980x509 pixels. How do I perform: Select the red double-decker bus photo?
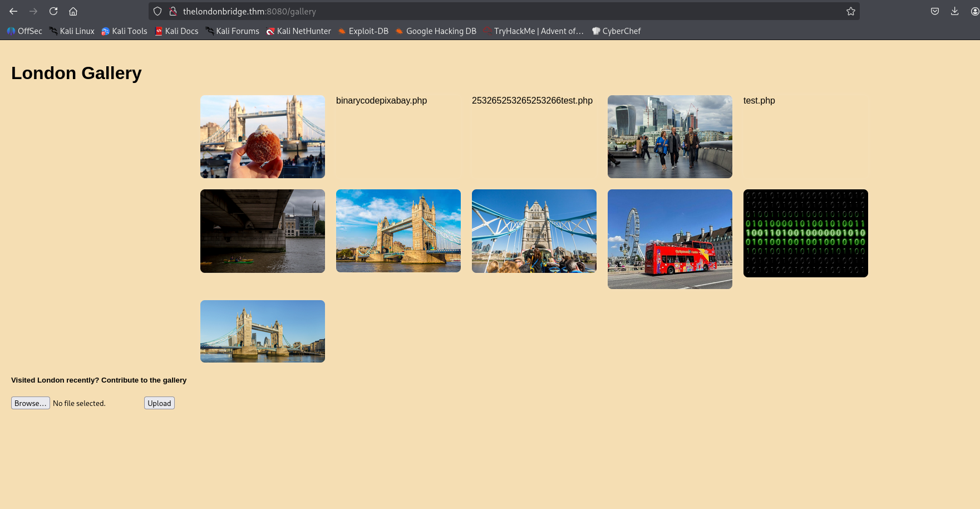click(x=669, y=239)
